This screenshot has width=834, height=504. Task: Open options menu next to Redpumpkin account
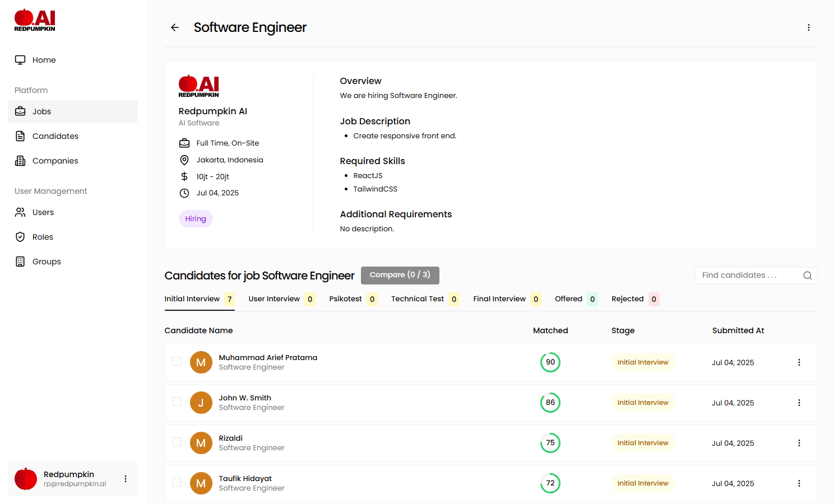coord(125,478)
